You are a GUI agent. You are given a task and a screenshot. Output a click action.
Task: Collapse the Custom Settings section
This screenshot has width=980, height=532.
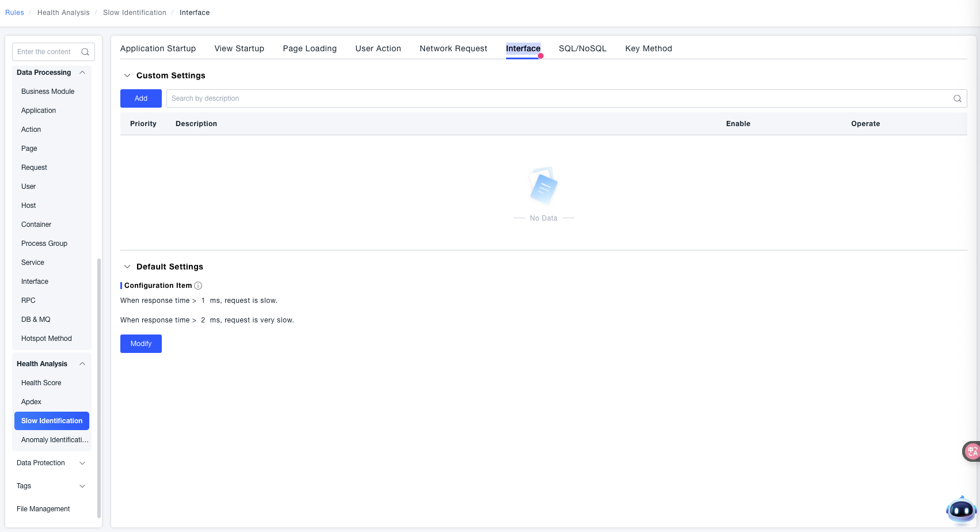tap(127, 75)
